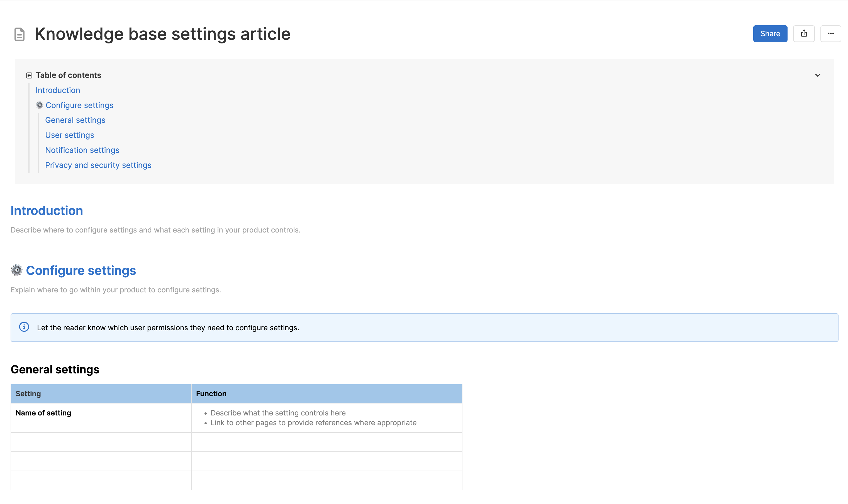This screenshot has width=848, height=504.
Task: Click the document page icon beside the title
Action: pos(19,33)
